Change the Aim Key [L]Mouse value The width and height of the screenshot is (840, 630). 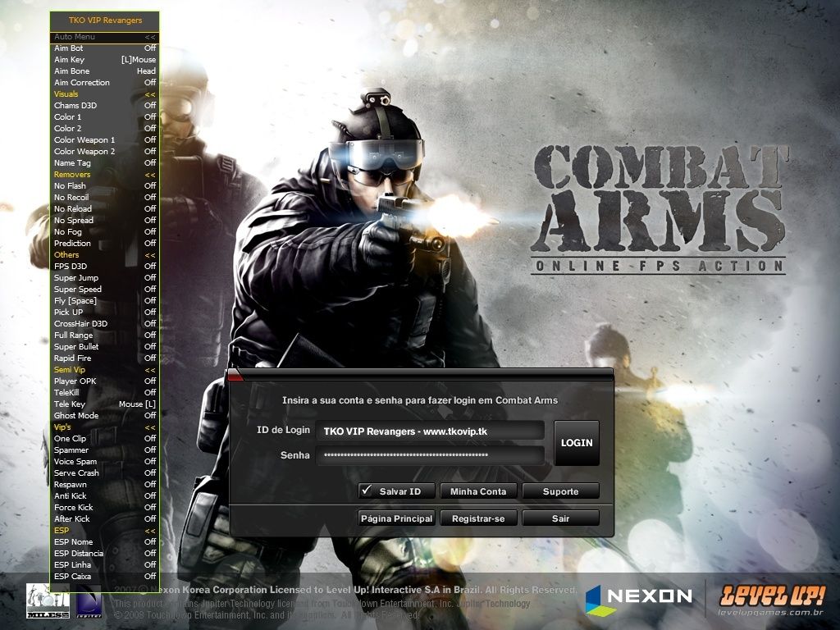tap(138, 60)
